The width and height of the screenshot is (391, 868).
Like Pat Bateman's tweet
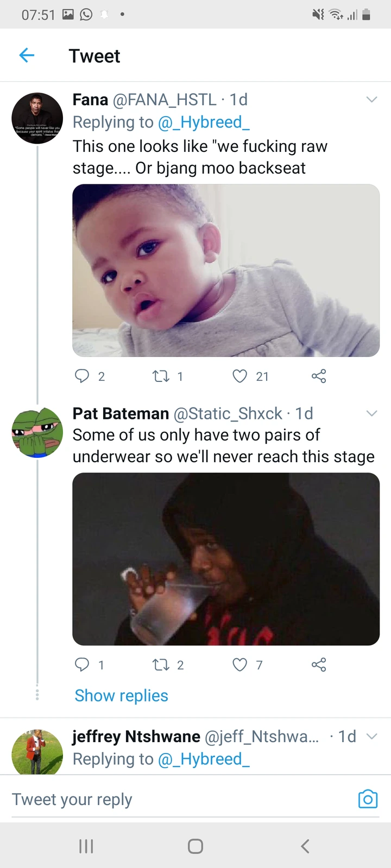click(x=239, y=665)
